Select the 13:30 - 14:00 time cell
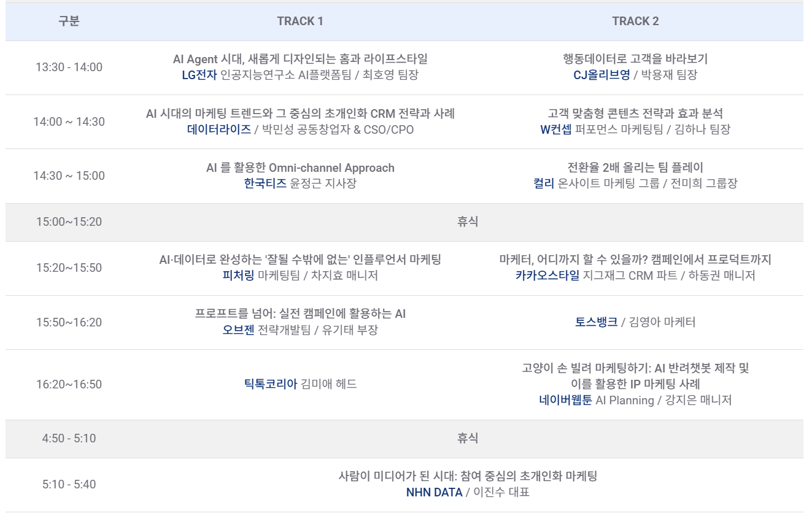Image resolution: width=812 pixels, height=516 pixels. pyautogui.click(x=69, y=67)
